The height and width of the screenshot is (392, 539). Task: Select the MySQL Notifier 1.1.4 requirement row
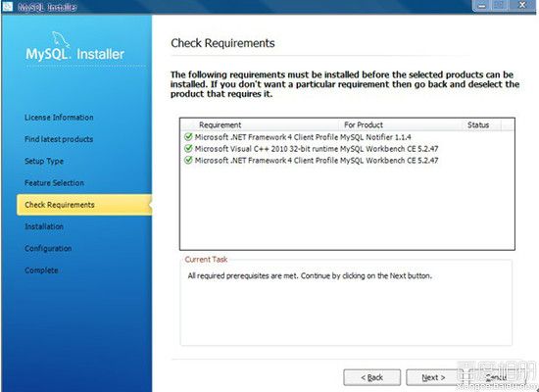tap(347, 137)
